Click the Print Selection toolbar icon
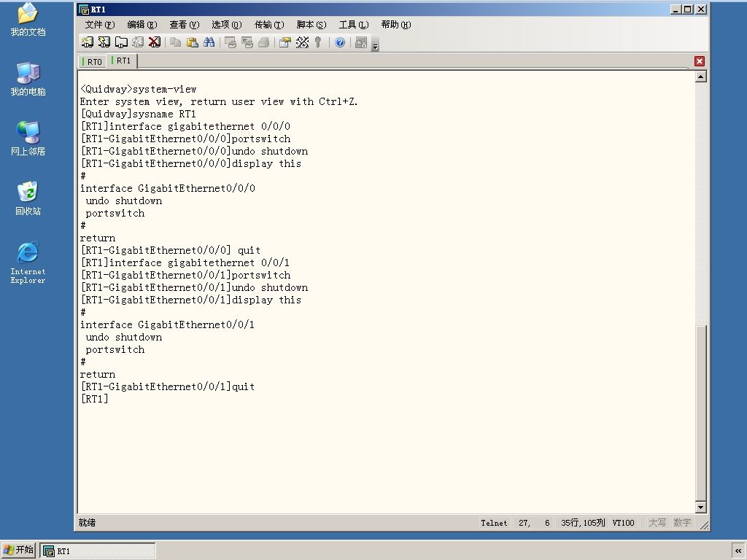The height and width of the screenshot is (560, 747). coord(247,42)
